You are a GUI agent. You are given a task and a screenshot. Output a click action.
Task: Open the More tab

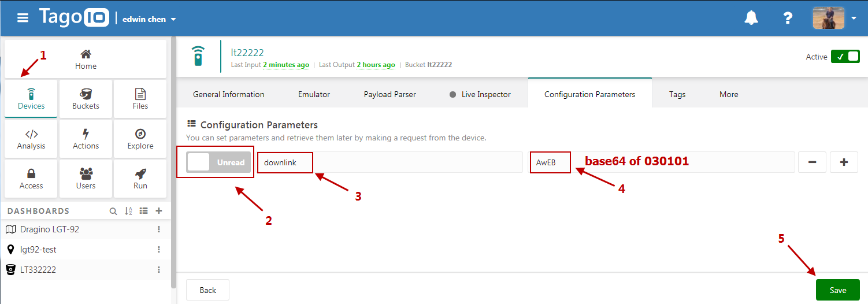[729, 94]
